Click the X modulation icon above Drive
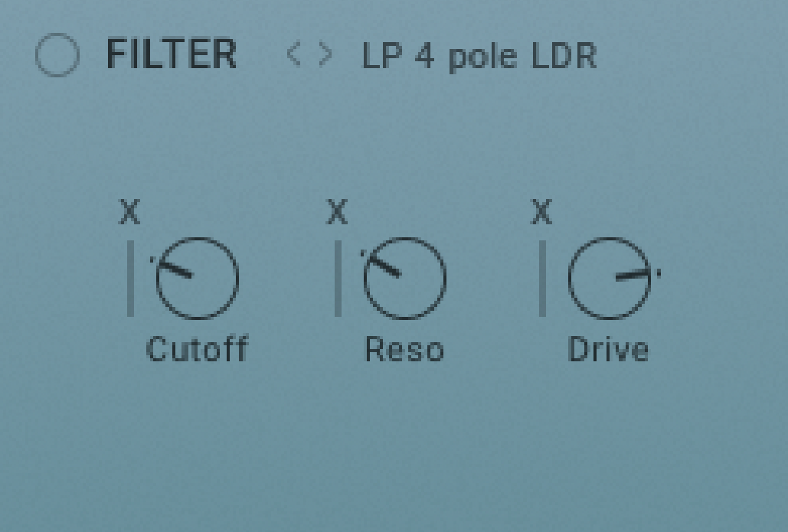This screenshot has width=788, height=532. pyautogui.click(x=541, y=211)
